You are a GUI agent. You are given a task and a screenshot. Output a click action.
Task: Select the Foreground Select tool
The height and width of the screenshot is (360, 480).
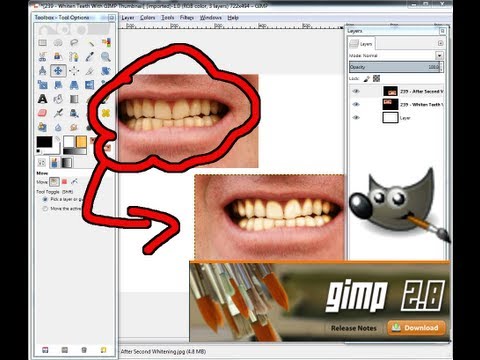[58, 57]
